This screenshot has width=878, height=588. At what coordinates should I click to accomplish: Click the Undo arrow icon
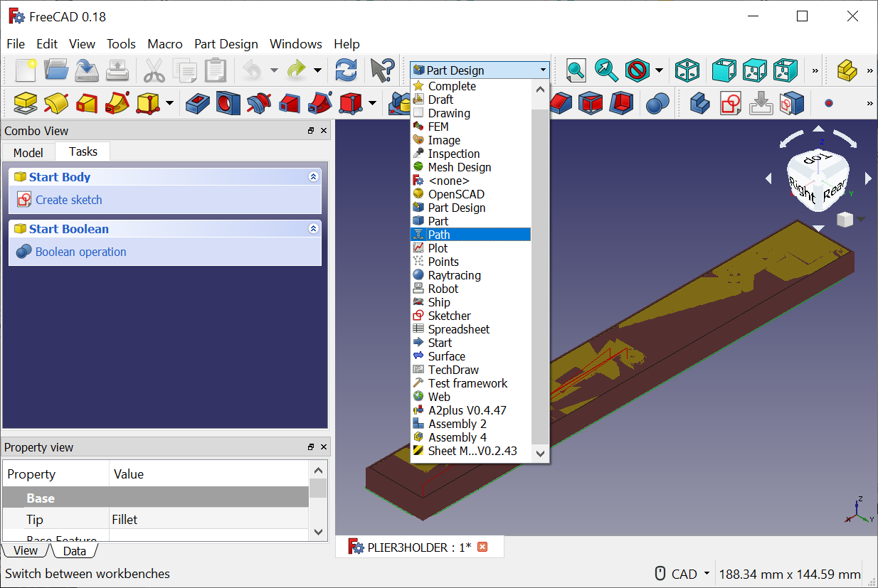coord(252,70)
